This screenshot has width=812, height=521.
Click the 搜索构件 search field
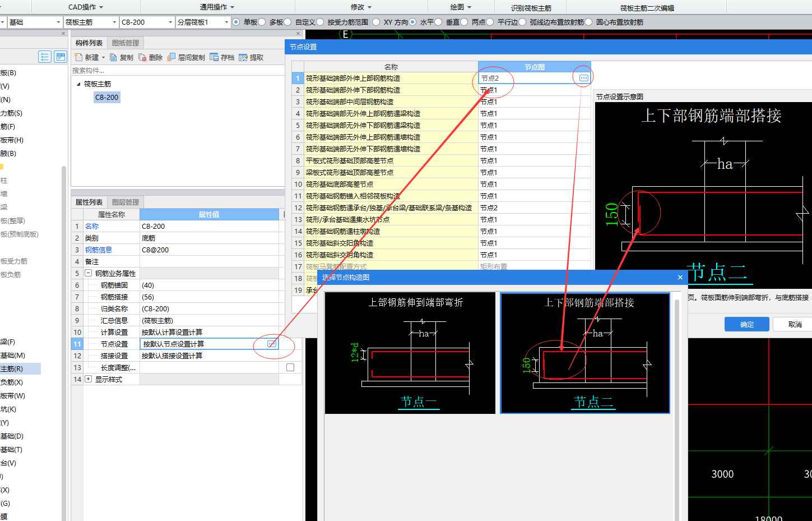click(178, 70)
